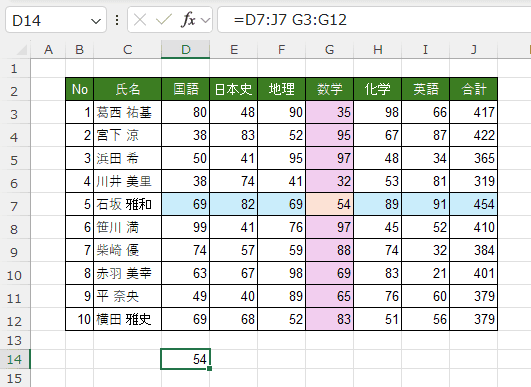Click the Select All corner triangle
Viewport: 531px width, 387px height.
(x=22, y=50)
